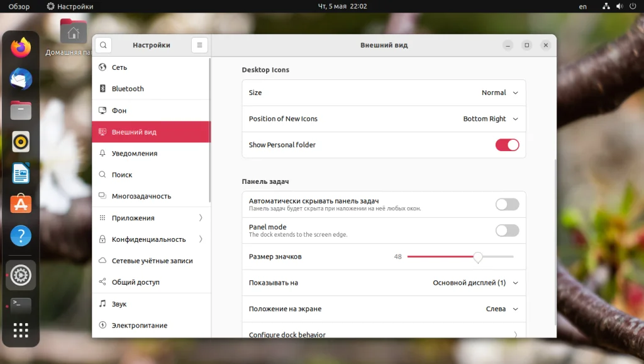Turn on Panel mode

507,230
